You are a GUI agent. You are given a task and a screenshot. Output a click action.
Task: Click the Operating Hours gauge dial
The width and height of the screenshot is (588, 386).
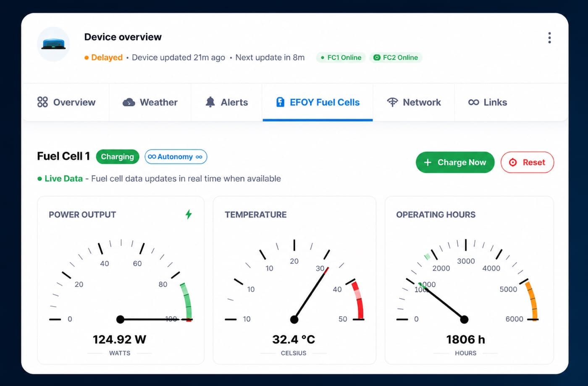point(467,281)
